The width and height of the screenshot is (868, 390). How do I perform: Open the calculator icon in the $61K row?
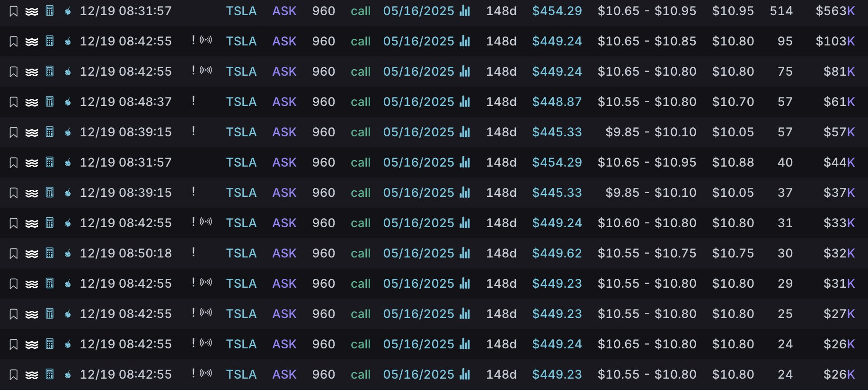point(50,101)
